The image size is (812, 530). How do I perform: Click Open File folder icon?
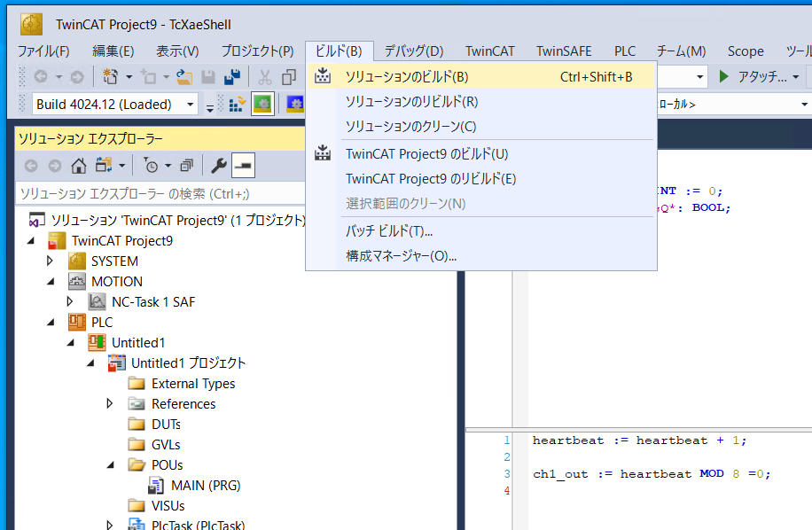tap(184, 77)
